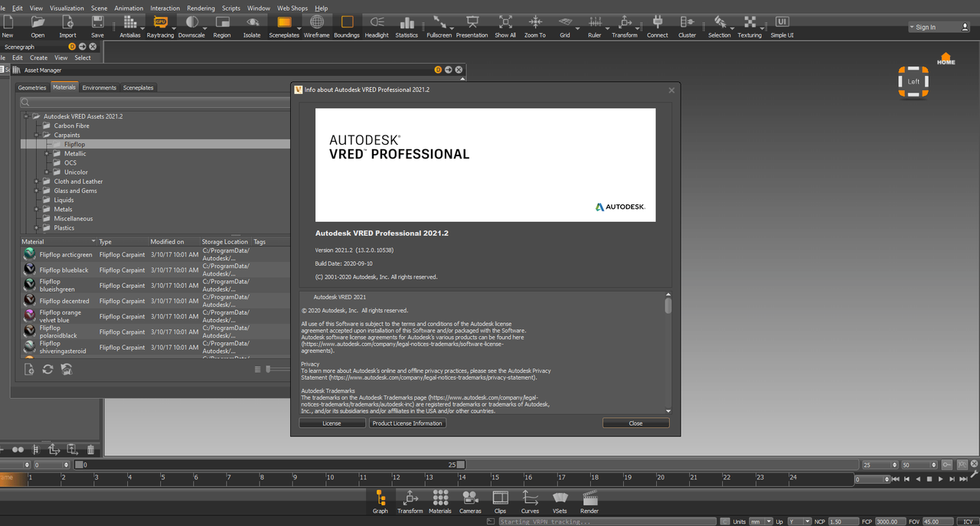
Task: Click the Texturing toolbar icon
Action: (x=750, y=26)
